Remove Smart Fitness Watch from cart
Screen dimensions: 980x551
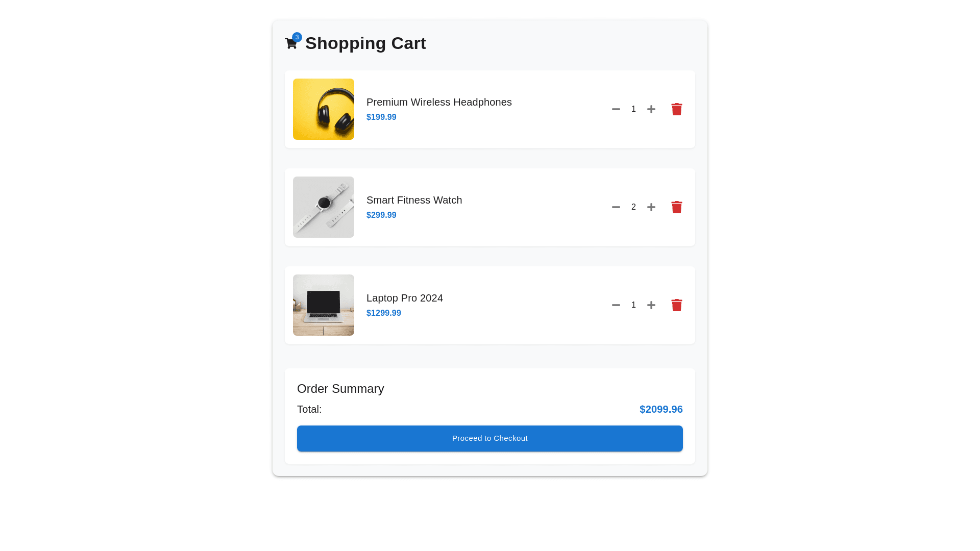[x=677, y=207]
